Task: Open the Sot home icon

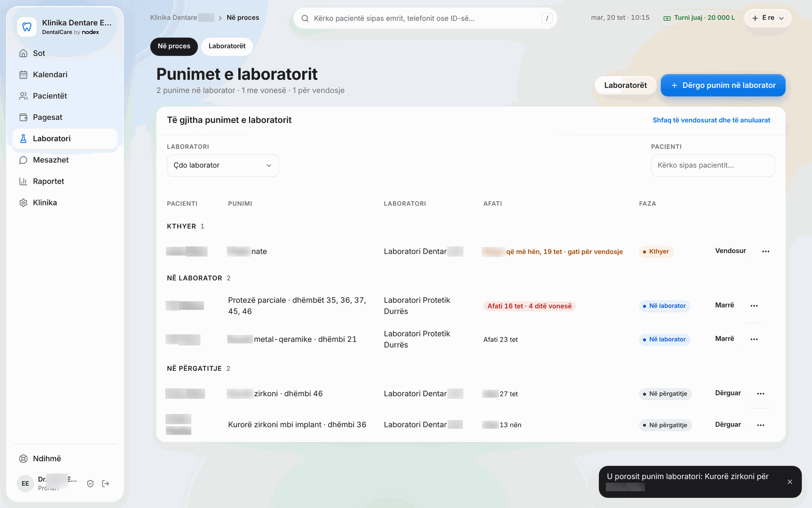Action: [23, 53]
